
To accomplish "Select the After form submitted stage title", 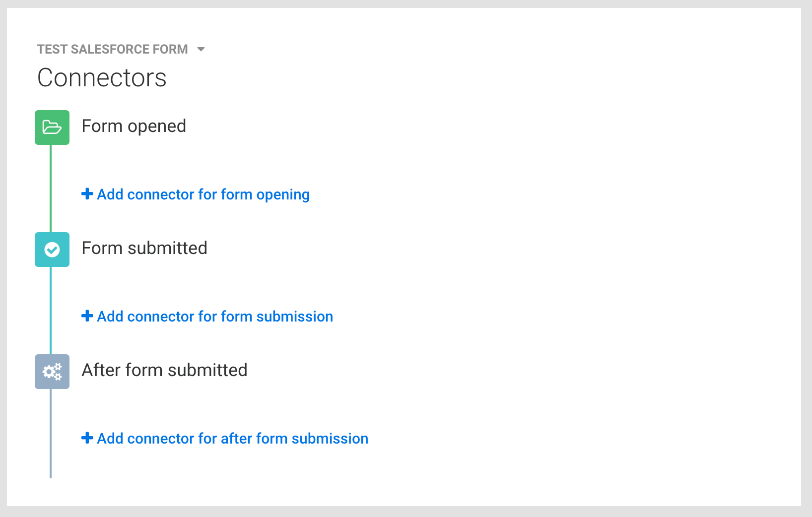I will 164,370.
